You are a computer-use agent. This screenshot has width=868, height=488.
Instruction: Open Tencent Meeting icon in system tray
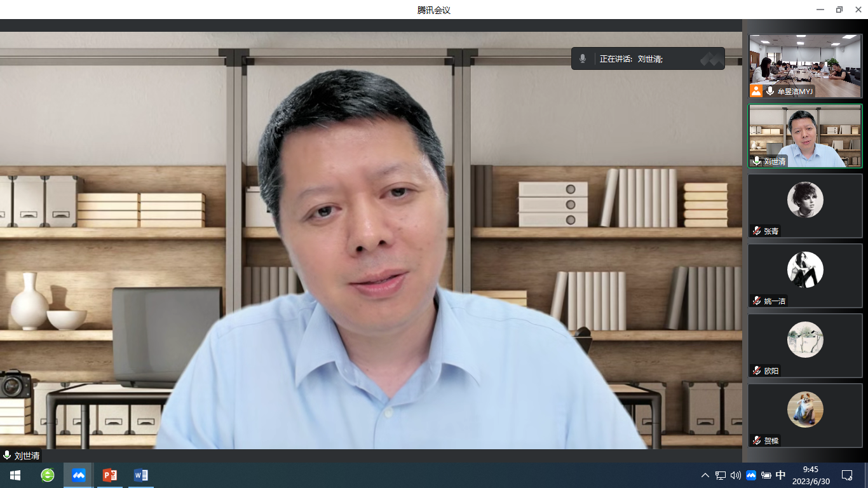[x=750, y=475]
